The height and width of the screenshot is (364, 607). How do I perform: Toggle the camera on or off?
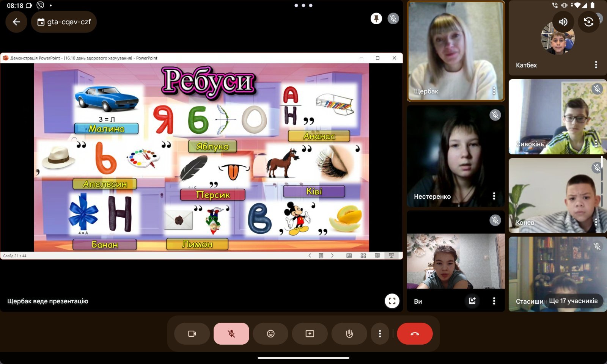point(192,334)
